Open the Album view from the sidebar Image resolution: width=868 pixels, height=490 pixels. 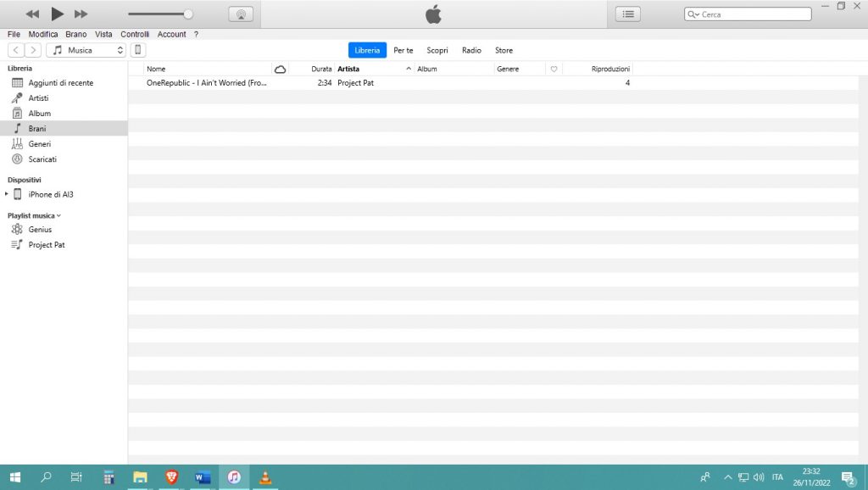(38, 113)
